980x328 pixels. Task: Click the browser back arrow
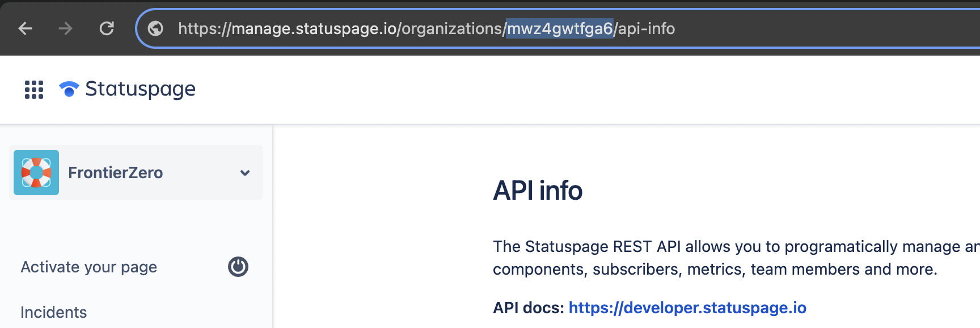point(25,28)
